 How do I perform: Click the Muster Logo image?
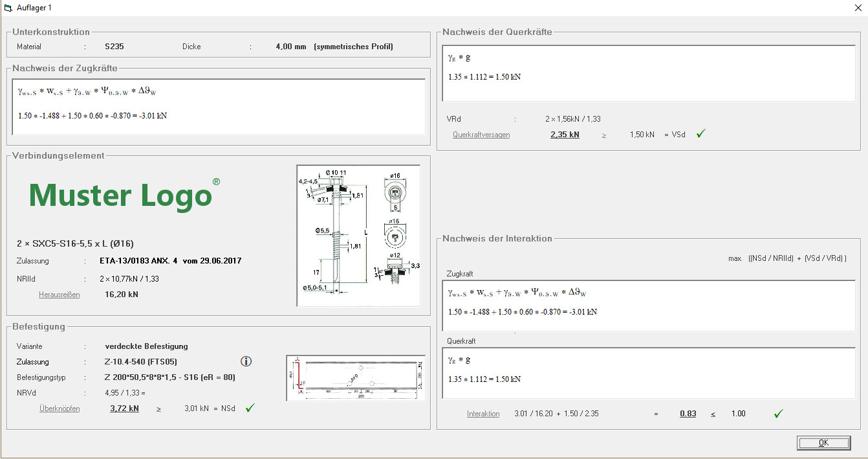tap(124, 194)
